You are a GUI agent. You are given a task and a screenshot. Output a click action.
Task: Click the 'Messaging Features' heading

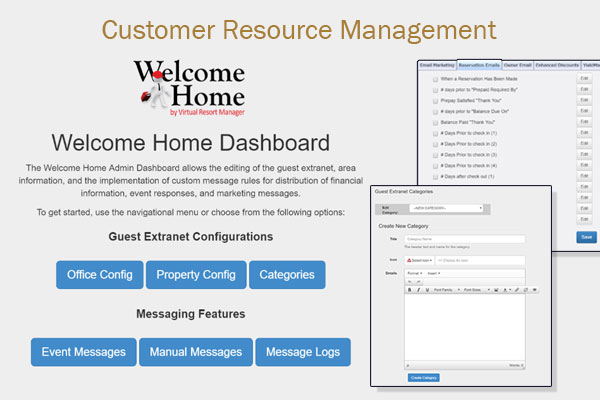point(191,314)
